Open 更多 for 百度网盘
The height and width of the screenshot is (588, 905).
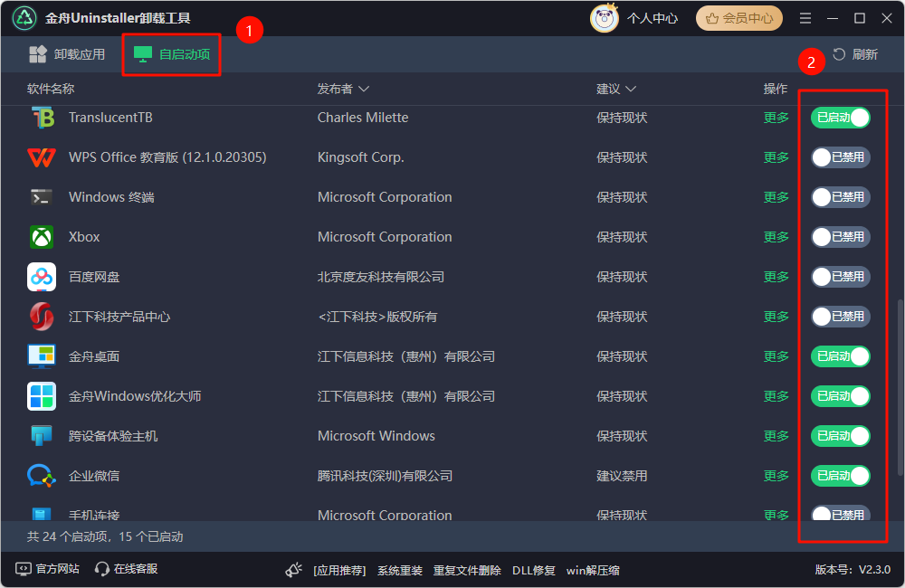click(x=776, y=277)
